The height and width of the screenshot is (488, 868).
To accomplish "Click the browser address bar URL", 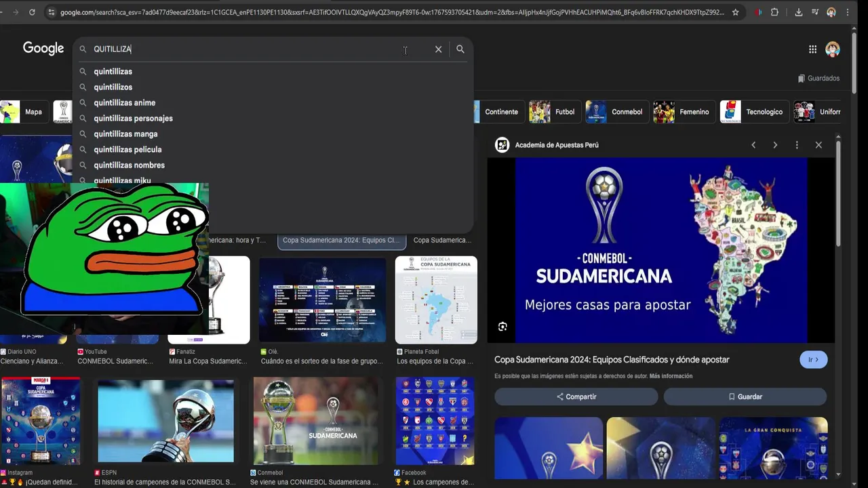I will pos(392,12).
